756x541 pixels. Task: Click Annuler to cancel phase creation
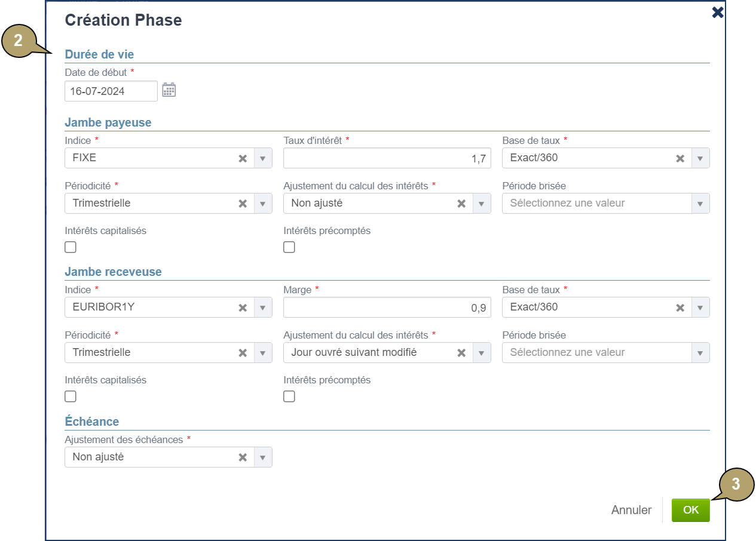click(x=631, y=510)
